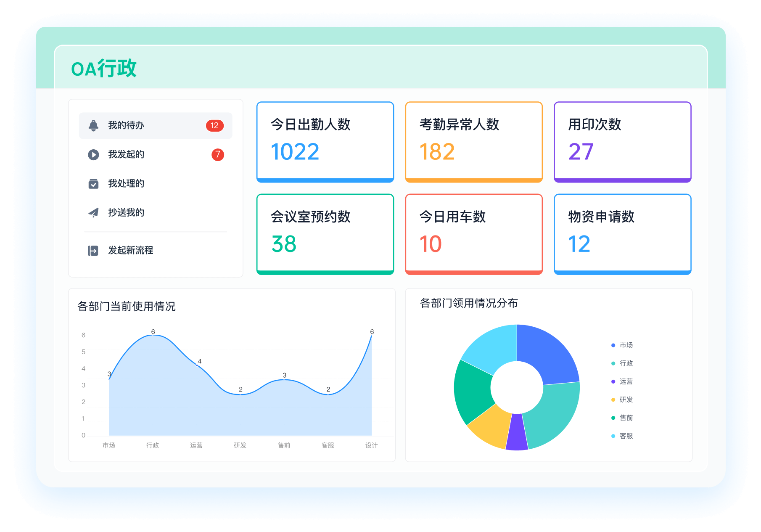Toggle 客服 legend entry in pie chart
761x532 pixels.
click(x=626, y=436)
